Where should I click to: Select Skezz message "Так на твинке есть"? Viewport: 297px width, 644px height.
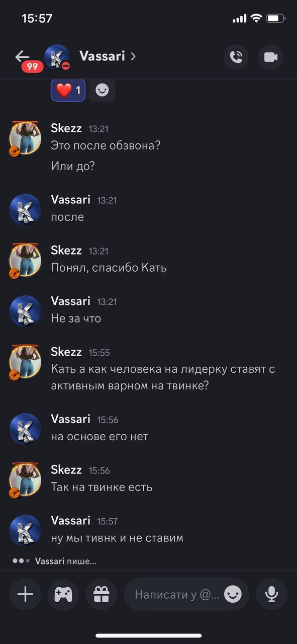click(102, 487)
